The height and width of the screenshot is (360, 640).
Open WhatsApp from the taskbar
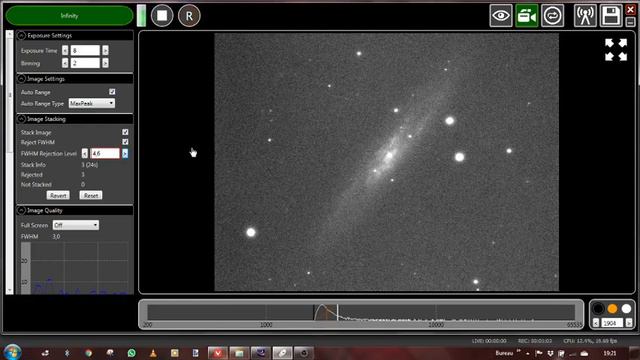point(131,353)
